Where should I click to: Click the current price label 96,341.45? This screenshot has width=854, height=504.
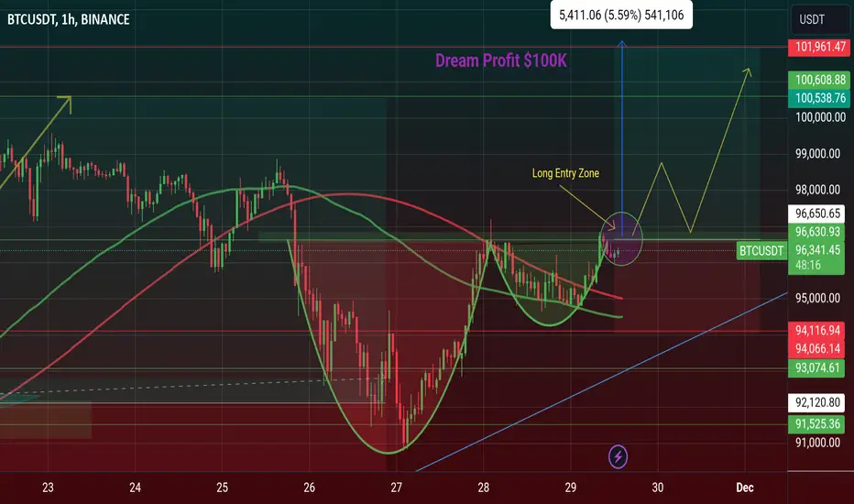point(816,250)
